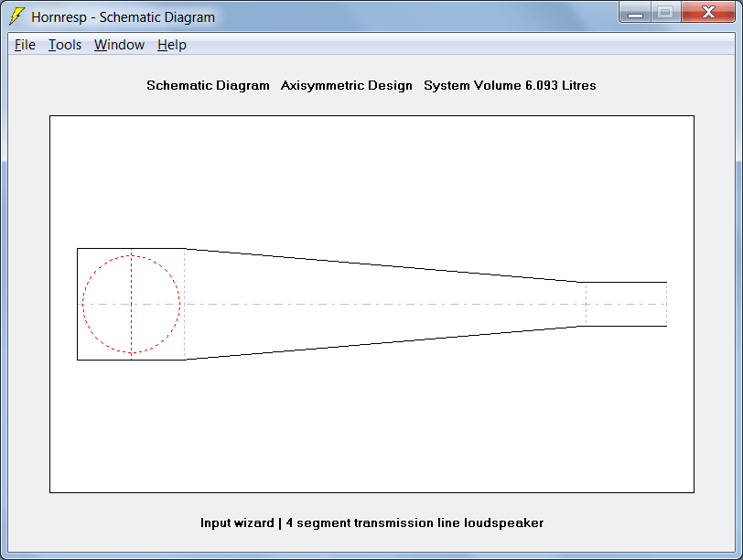Open the Window menu
Viewport: 743px width, 560px height.
[x=119, y=45]
